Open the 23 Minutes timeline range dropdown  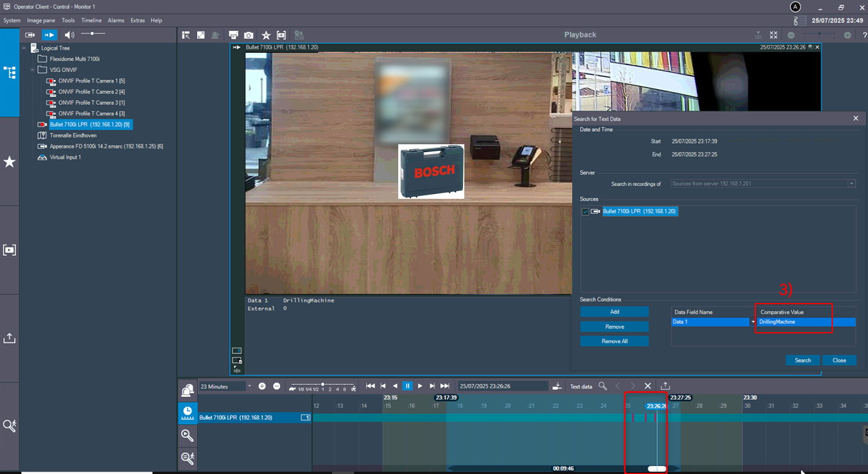(249, 386)
